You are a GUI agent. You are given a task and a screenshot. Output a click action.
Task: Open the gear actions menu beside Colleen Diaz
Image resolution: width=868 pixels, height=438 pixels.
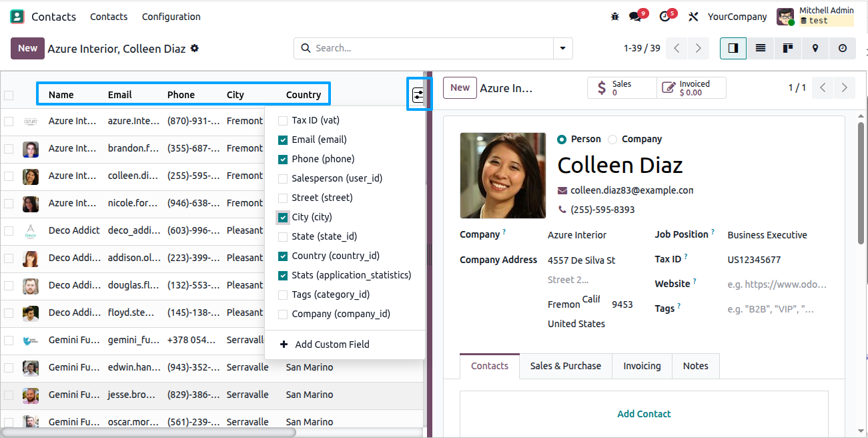click(x=194, y=49)
